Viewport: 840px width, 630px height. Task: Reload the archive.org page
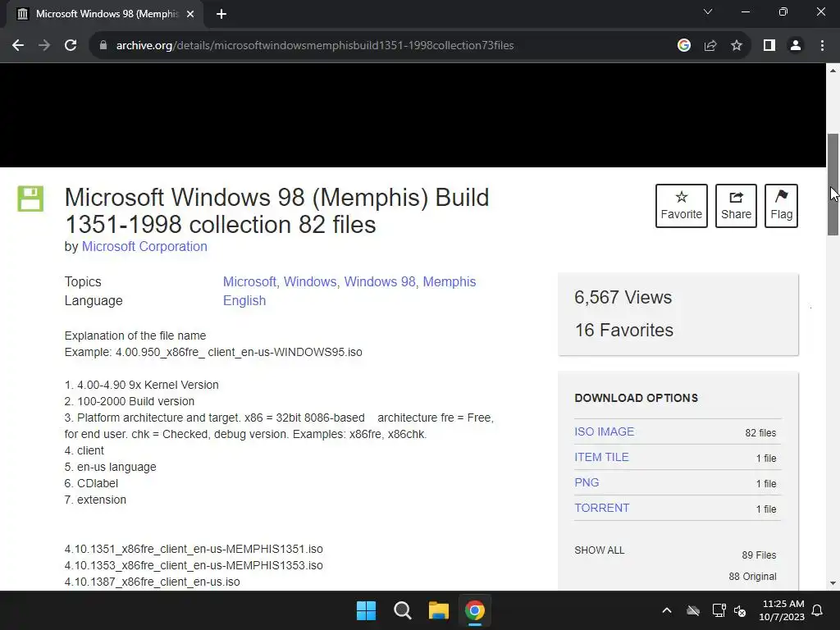tap(71, 46)
